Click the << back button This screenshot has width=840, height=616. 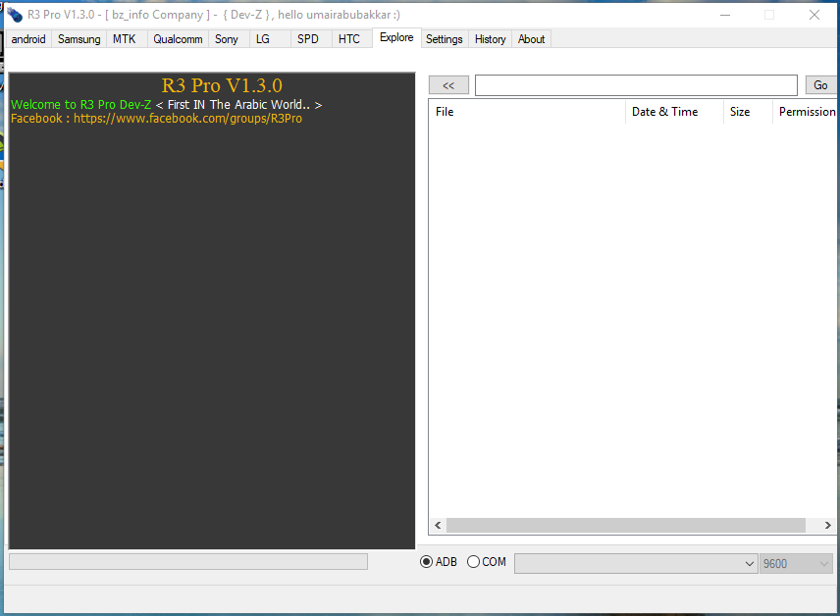(x=448, y=85)
